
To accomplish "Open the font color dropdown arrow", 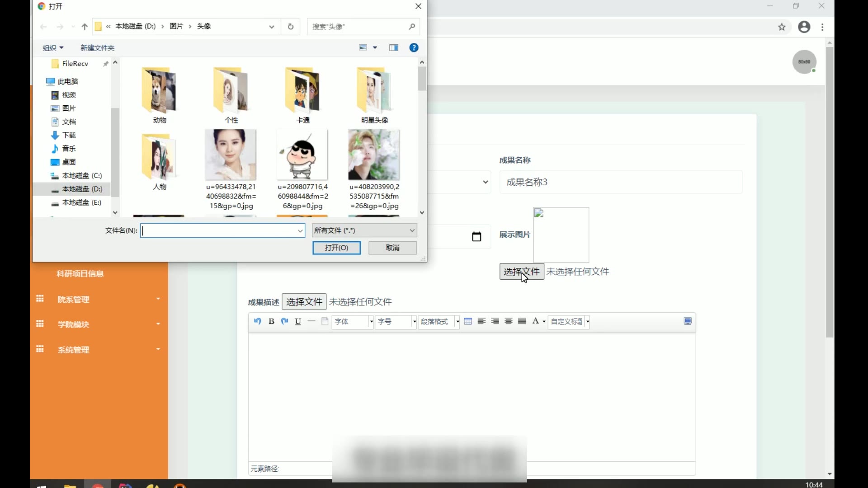I will point(544,322).
